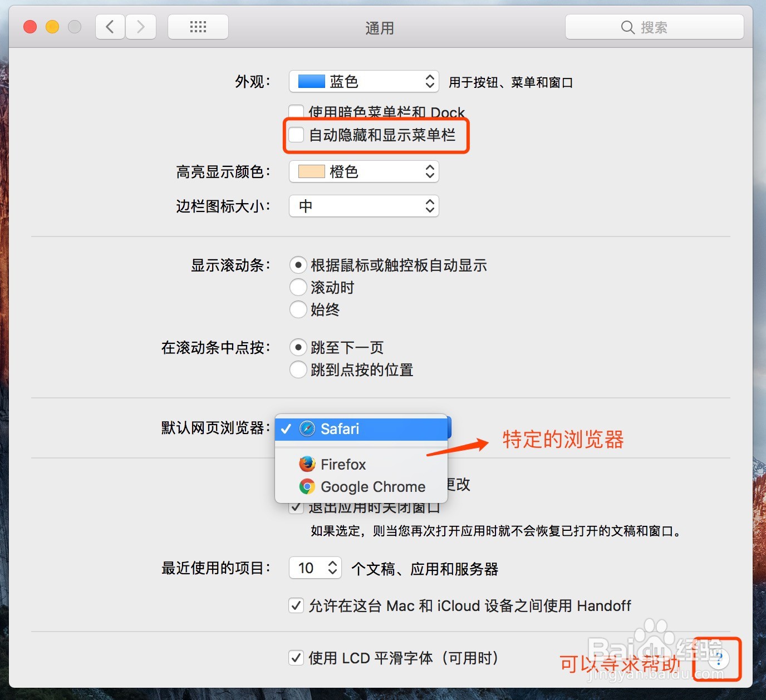The height and width of the screenshot is (700, 766).
Task: Choose Google Chrome in browser menu
Action: click(x=362, y=487)
